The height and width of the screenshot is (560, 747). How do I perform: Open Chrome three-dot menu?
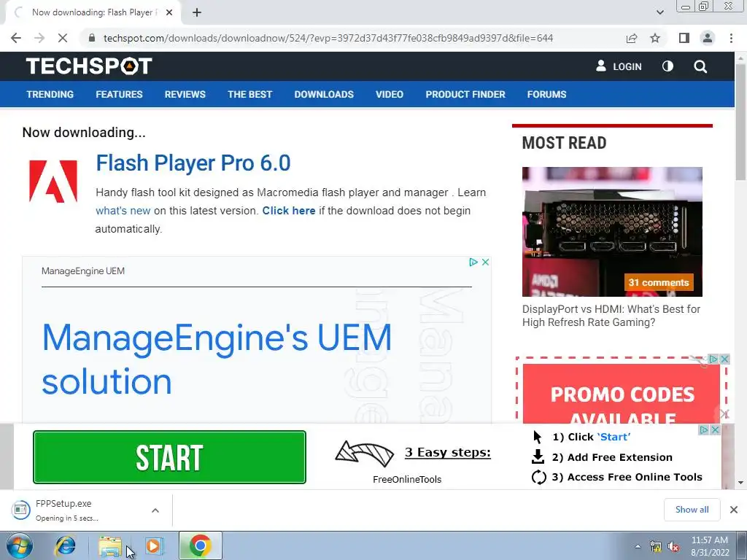(x=731, y=38)
